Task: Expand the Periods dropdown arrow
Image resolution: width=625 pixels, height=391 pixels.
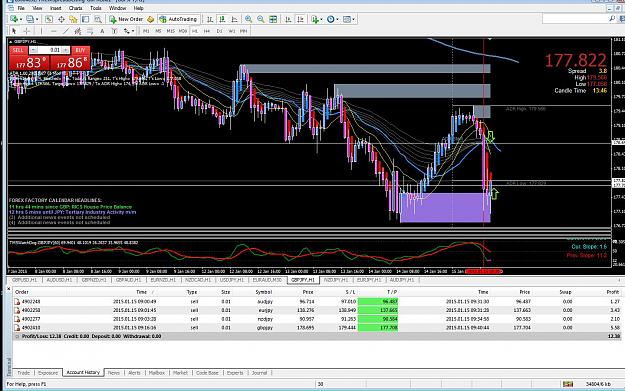Action: point(337,19)
